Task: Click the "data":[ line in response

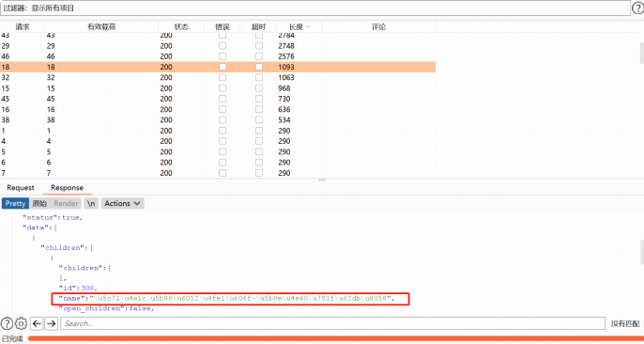Action: pos(39,227)
